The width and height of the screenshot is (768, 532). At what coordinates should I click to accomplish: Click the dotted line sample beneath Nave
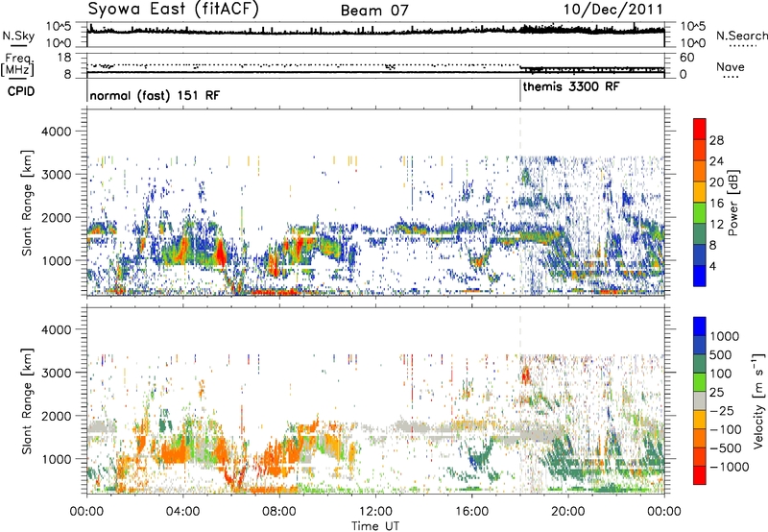coord(732,77)
